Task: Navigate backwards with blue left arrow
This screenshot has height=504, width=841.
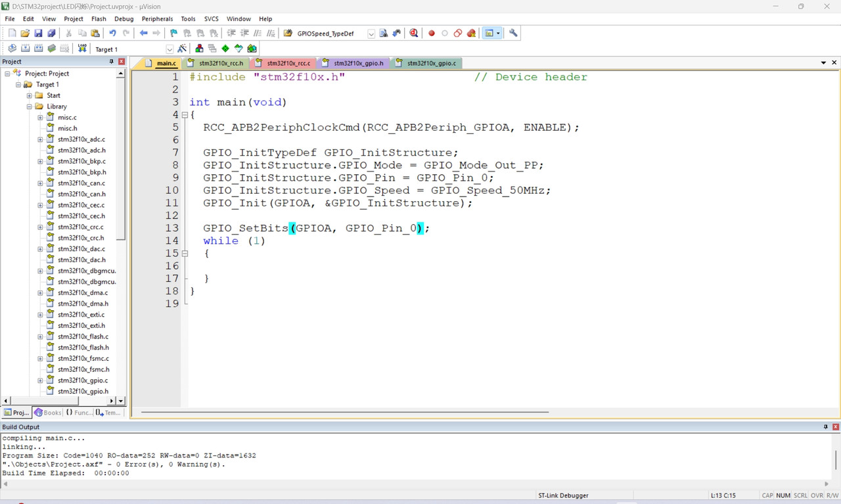Action: pyautogui.click(x=143, y=33)
